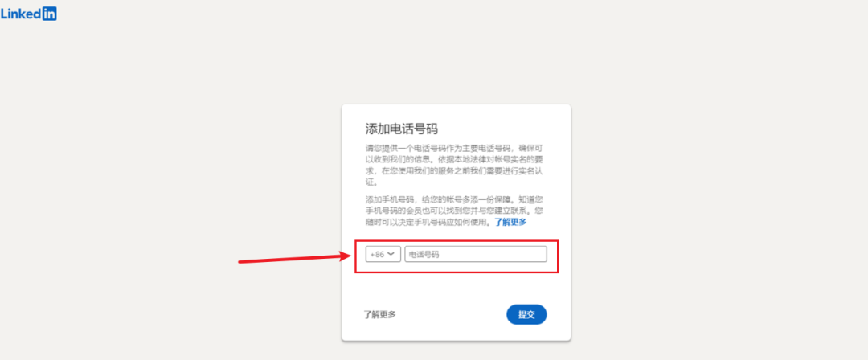Expand the country code list via the down arrow
The width and height of the screenshot is (868, 360).
click(x=391, y=254)
